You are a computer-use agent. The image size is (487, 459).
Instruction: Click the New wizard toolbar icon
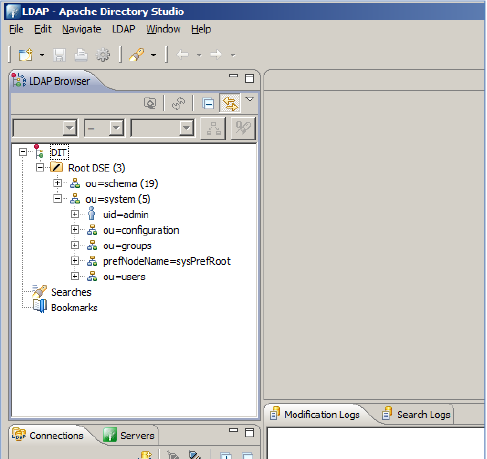pyautogui.click(x=25, y=55)
